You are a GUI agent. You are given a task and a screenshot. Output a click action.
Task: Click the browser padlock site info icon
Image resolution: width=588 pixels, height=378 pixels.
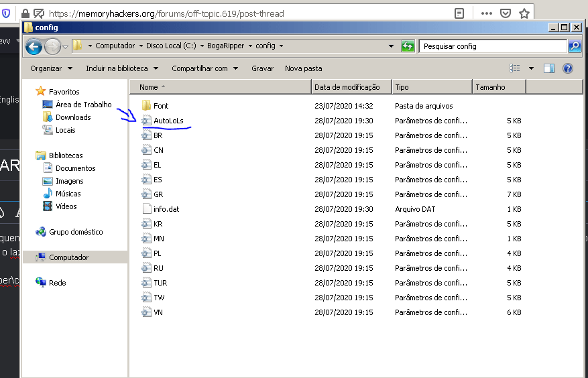(x=25, y=14)
